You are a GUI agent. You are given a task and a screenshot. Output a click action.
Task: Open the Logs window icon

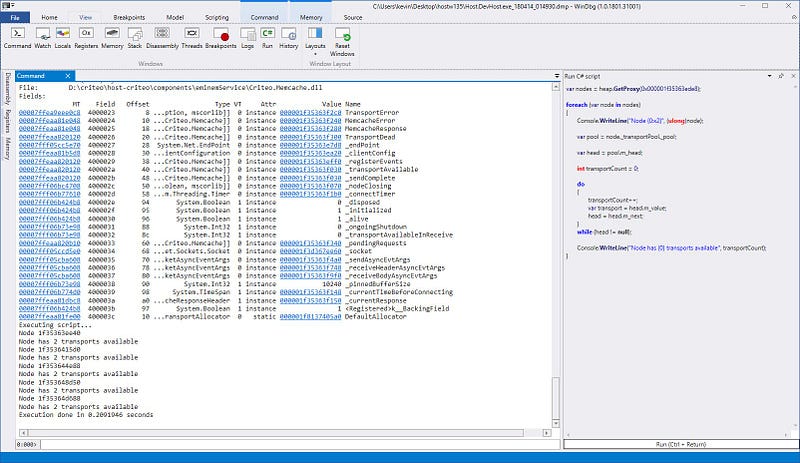pos(247,38)
